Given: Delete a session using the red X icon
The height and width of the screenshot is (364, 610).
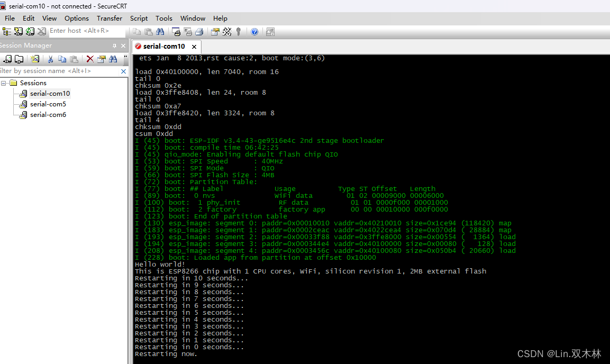Looking at the screenshot, I should click(x=89, y=59).
